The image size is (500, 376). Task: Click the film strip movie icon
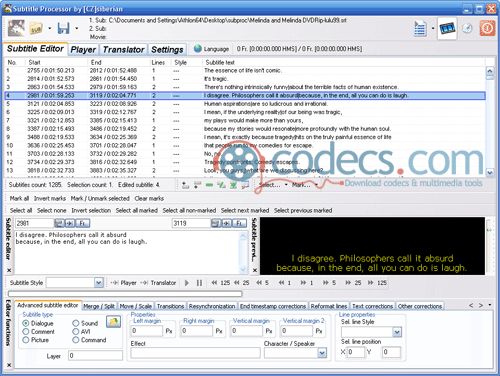[x=447, y=29]
